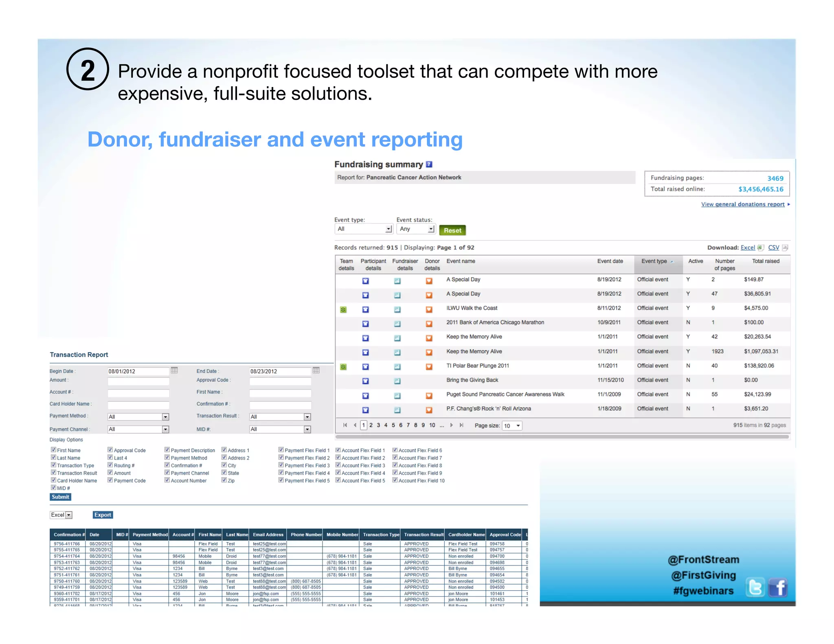834x644 pixels.
Task: Uncheck the Address 1 display option
Action: 224,450
